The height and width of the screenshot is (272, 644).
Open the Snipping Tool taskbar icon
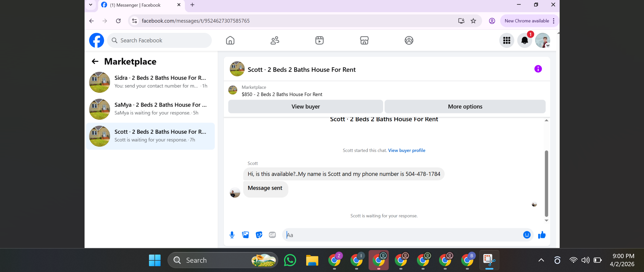coord(489,260)
